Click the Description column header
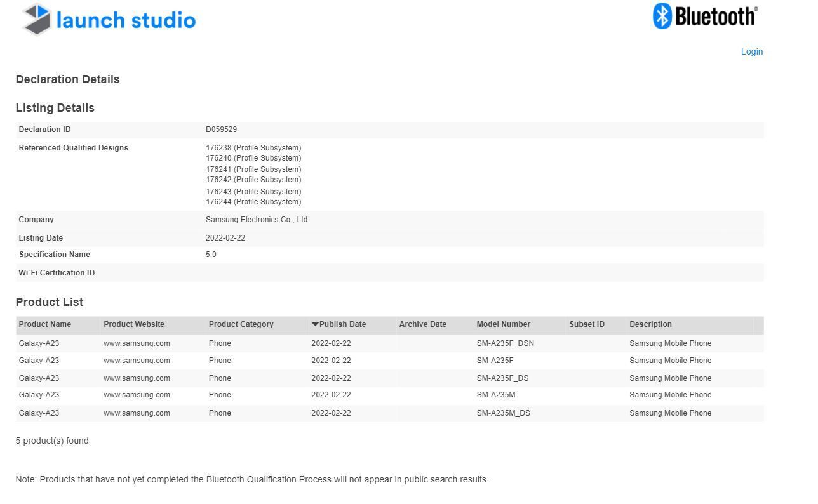Viewport: 818px width, 504px height. point(650,324)
